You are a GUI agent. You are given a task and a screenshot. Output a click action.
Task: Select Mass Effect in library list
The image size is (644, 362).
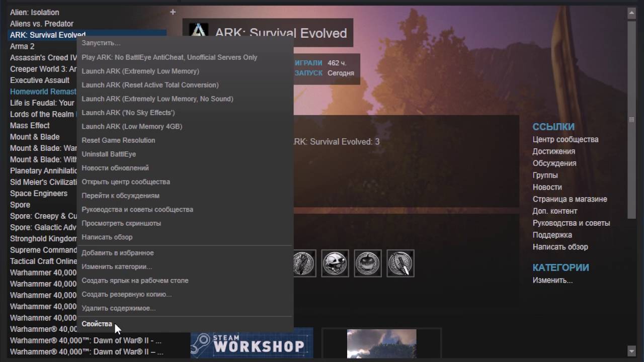(x=30, y=125)
